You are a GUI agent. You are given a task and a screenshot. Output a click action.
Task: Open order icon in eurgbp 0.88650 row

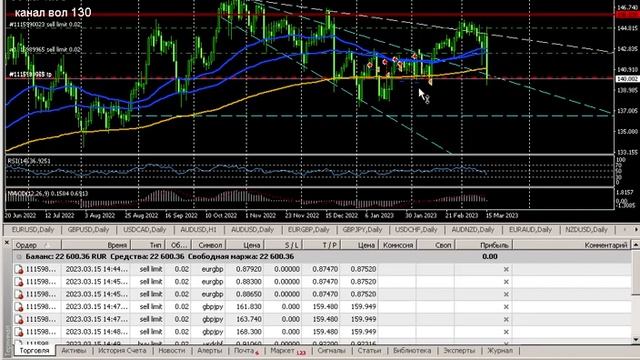click(19, 294)
